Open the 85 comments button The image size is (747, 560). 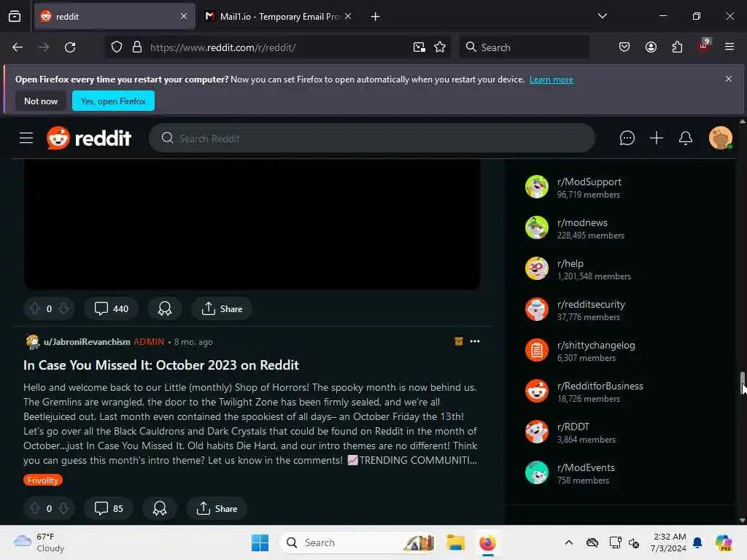[109, 508]
